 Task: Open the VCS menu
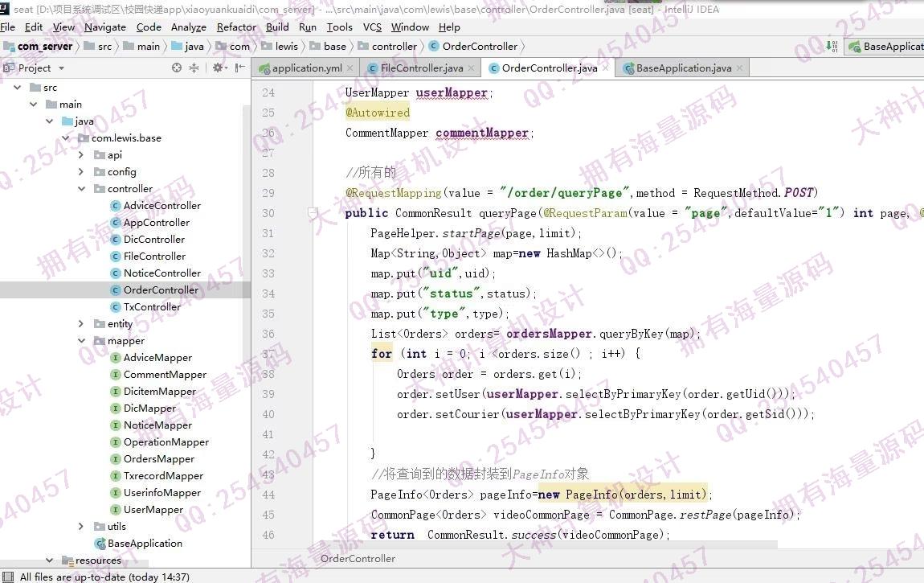tap(372, 27)
